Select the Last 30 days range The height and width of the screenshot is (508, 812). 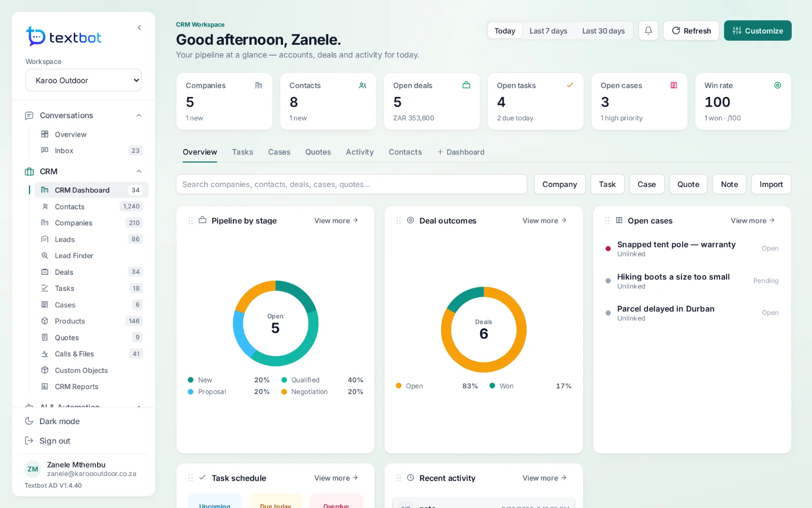pyautogui.click(x=603, y=31)
